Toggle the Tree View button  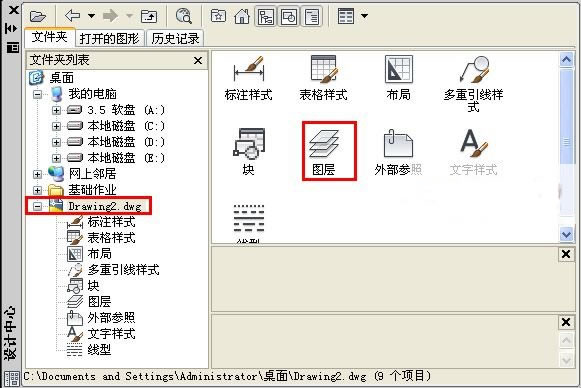(x=266, y=17)
